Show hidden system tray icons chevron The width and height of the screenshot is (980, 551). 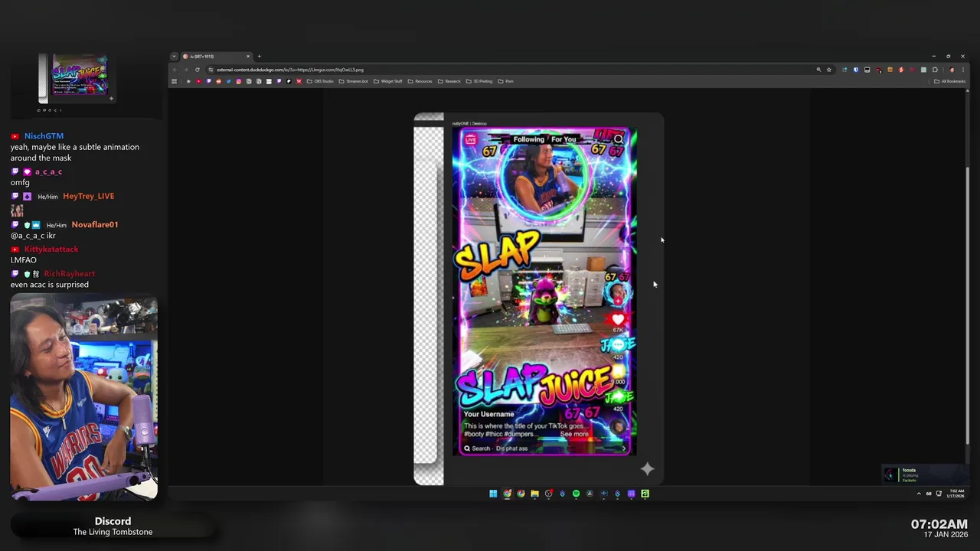point(919,494)
